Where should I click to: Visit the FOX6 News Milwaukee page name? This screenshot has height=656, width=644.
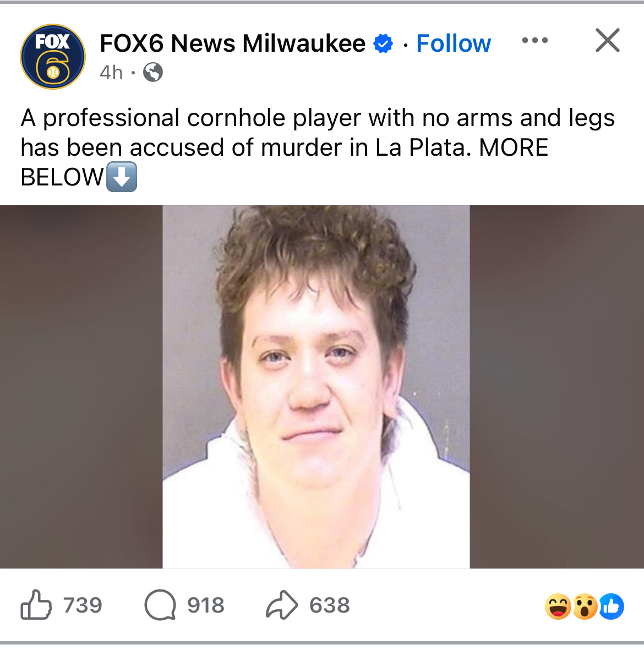[x=232, y=43]
